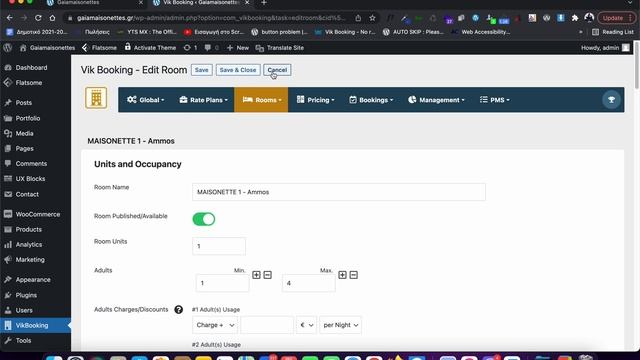
Task: Open Portfolio sidebar item
Action: (28, 118)
